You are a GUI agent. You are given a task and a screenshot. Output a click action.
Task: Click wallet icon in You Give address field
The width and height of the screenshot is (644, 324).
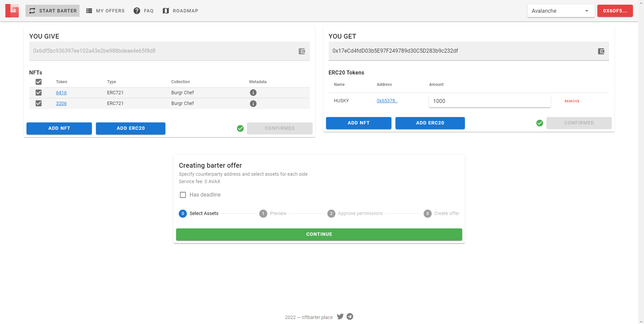click(x=302, y=51)
